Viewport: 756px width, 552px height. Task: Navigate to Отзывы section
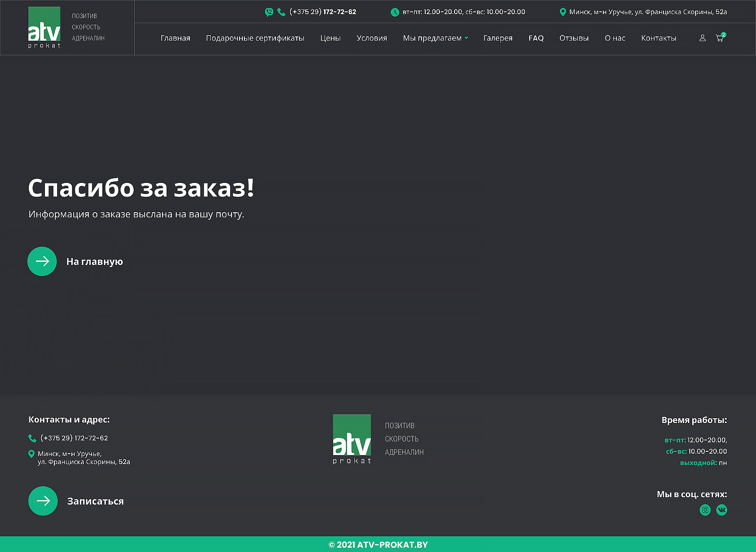574,38
